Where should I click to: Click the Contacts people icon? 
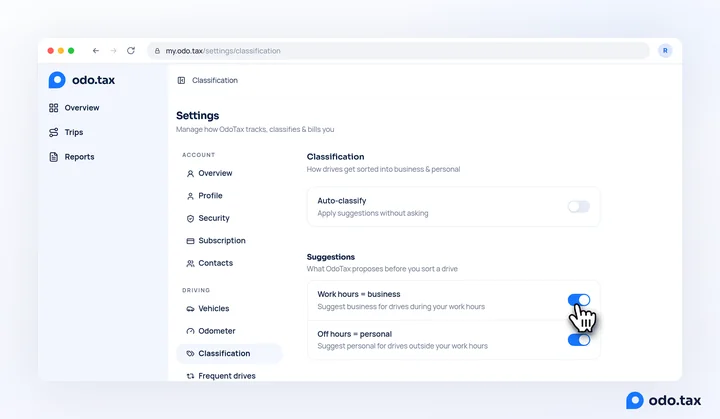[190, 263]
